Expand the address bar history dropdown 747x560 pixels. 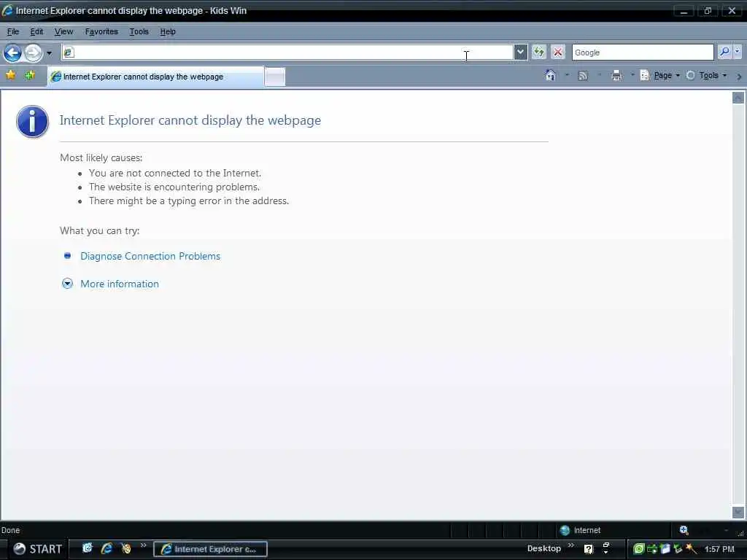(x=520, y=52)
